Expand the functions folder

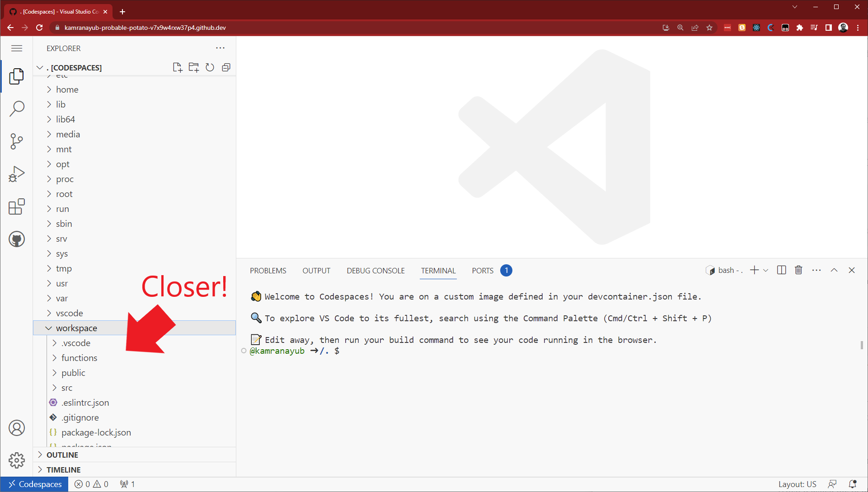point(79,358)
